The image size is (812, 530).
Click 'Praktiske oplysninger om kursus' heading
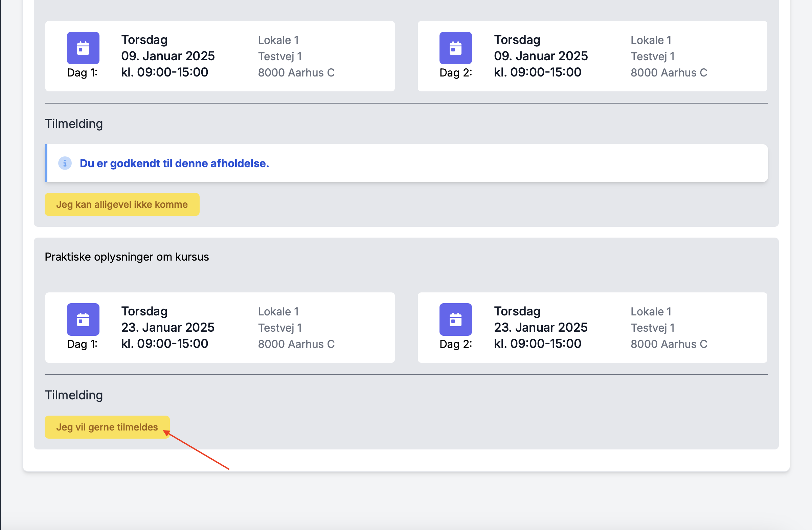[x=127, y=257]
